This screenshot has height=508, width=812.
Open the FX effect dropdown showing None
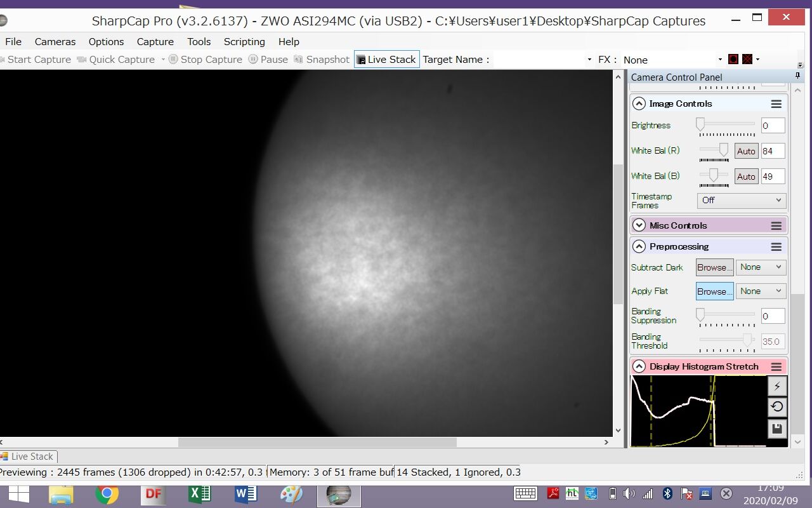672,59
